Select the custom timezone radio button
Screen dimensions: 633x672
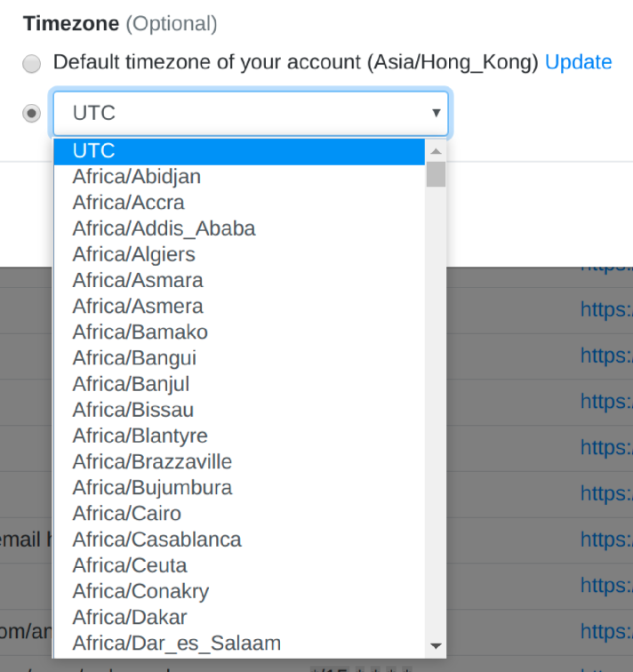pos(32,114)
